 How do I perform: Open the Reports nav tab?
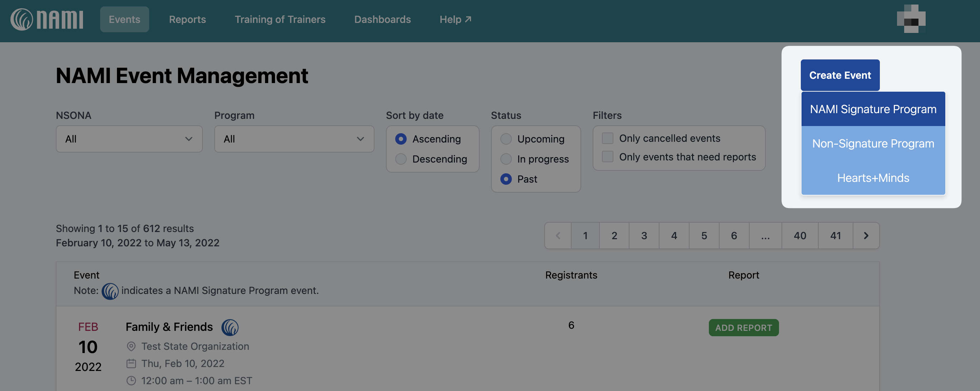(x=187, y=19)
